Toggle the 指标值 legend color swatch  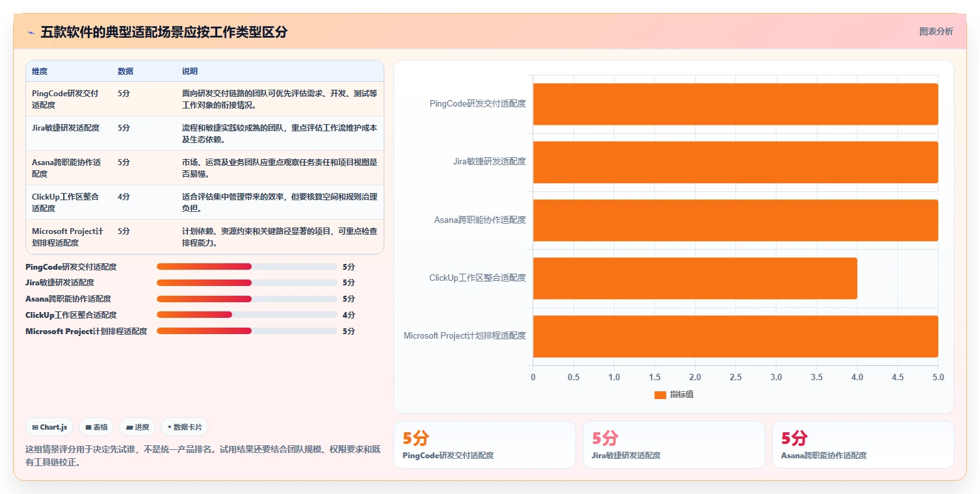tap(660, 395)
